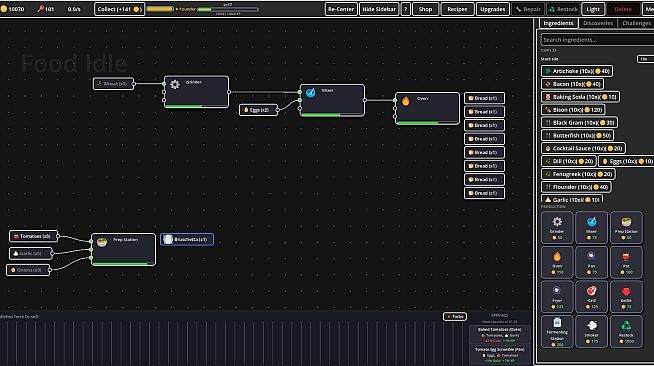Pick the Grill meat icon tile
This screenshot has width=654, height=366.
[591, 296]
